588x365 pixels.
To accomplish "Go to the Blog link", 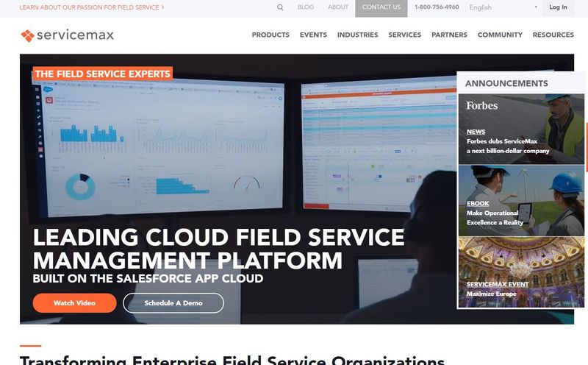I will 306,7.
